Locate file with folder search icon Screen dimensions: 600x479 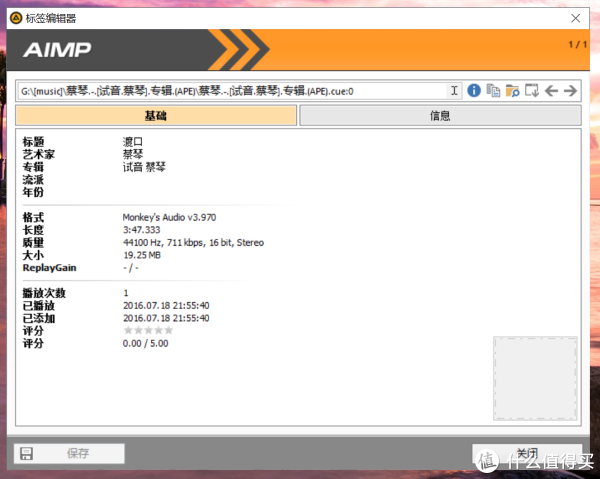[x=512, y=91]
